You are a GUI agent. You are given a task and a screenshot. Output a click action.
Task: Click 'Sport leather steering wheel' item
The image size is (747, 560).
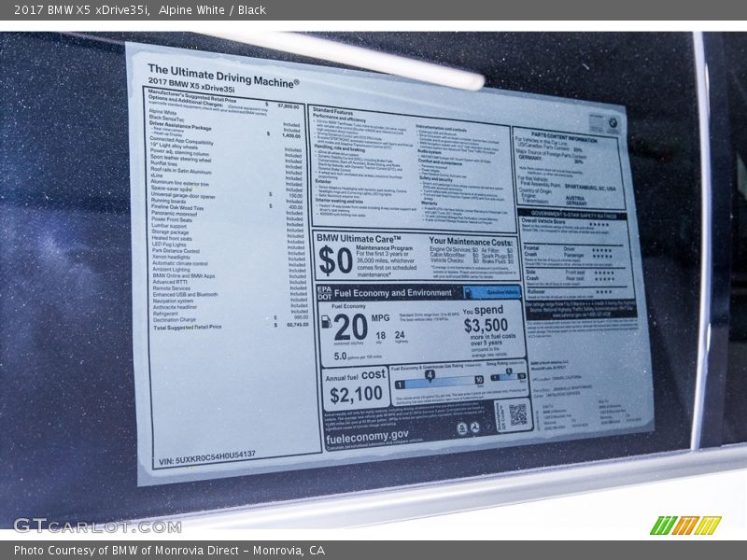click(x=180, y=159)
